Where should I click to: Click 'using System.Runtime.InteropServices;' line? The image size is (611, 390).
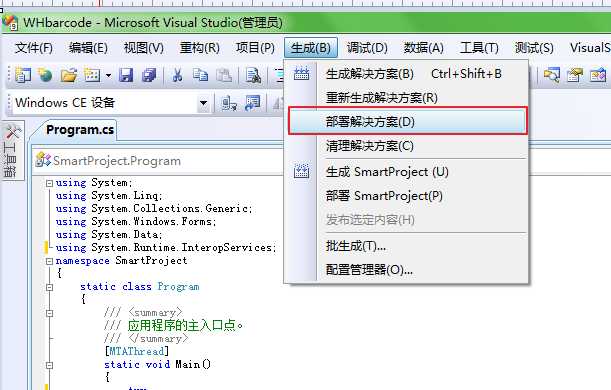click(166, 247)
